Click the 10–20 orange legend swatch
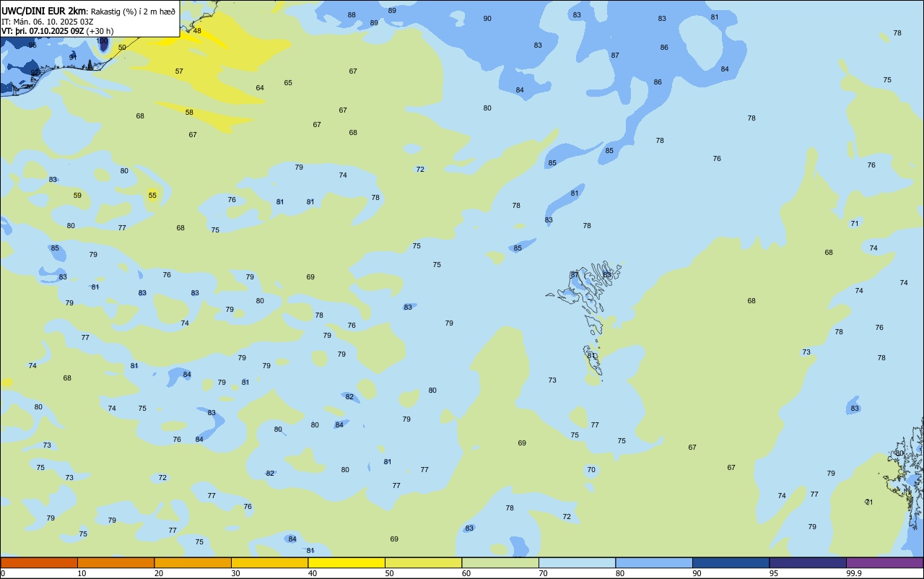The width and height of the screenshot is (924, 579). [x=115, y=562]
